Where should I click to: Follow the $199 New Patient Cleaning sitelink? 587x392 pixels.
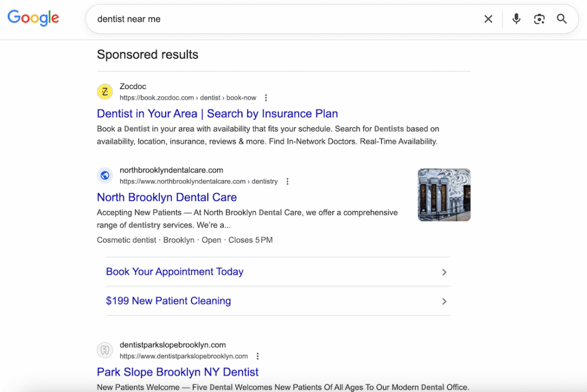coord(168,301)
